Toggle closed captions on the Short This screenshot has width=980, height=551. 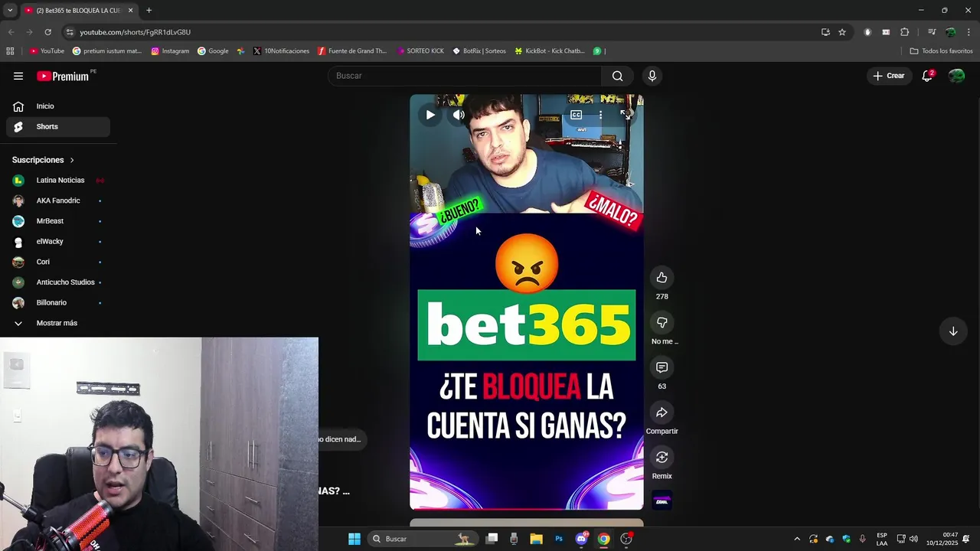click(576, 115)
